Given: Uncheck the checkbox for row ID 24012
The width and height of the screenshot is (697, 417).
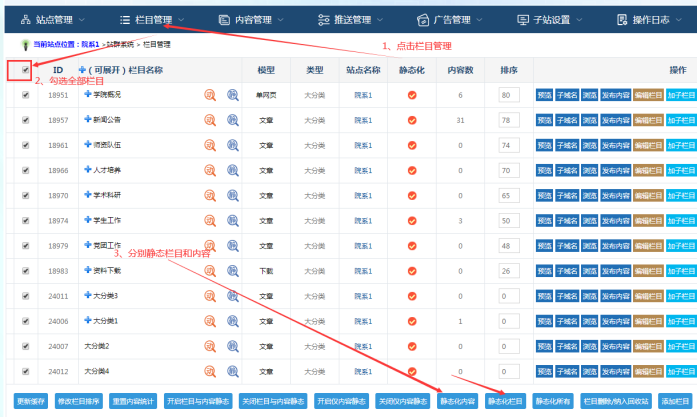Looking at the screenshot, I should pyautogui.click(x=25, y=371).
